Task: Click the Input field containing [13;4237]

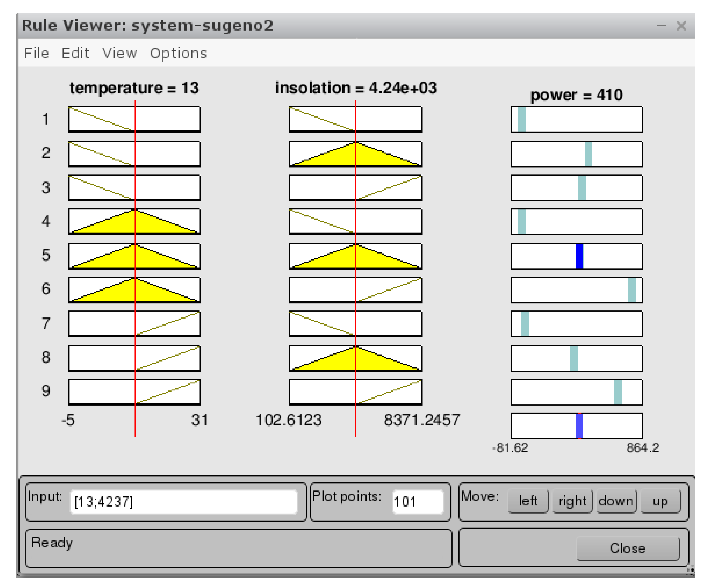Action: (184, 502)
